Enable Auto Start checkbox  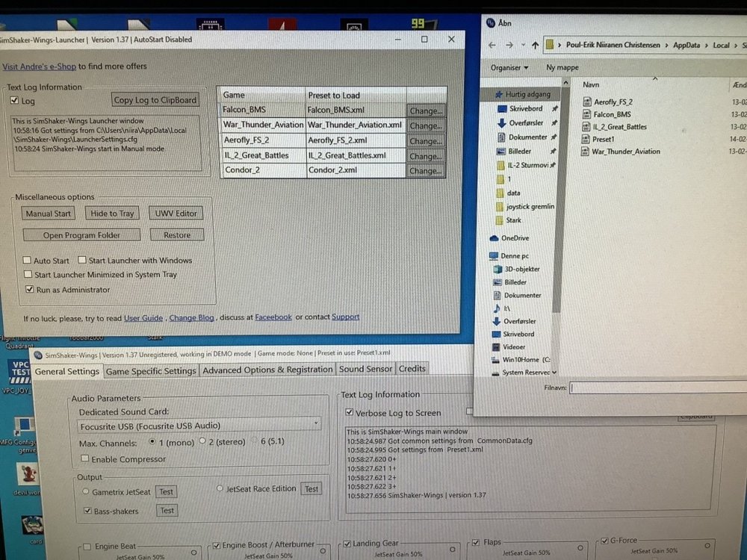tap(27, 260)
